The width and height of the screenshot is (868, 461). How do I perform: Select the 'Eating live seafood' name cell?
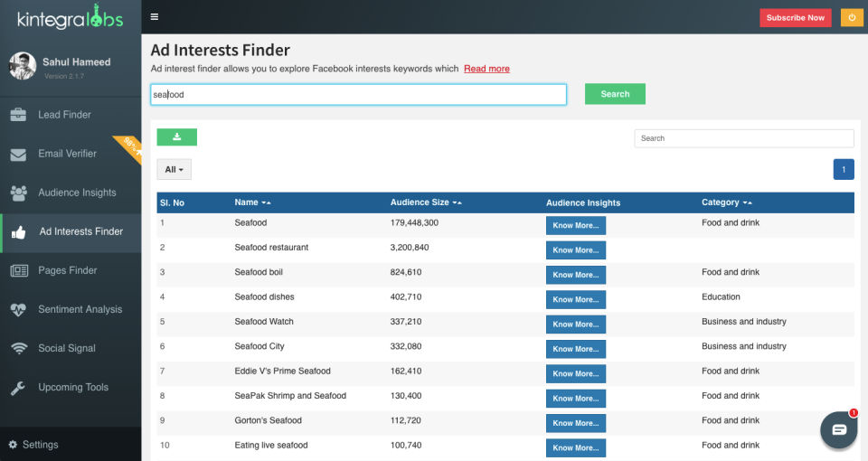[270, 445]
